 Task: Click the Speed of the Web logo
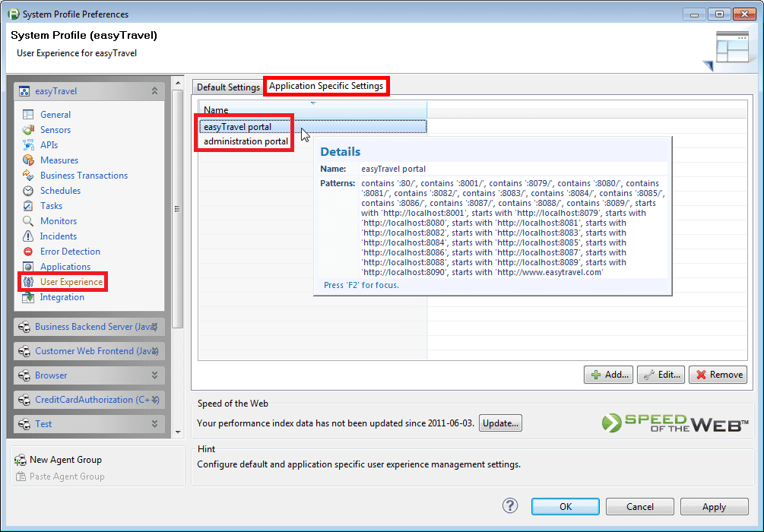675,423
